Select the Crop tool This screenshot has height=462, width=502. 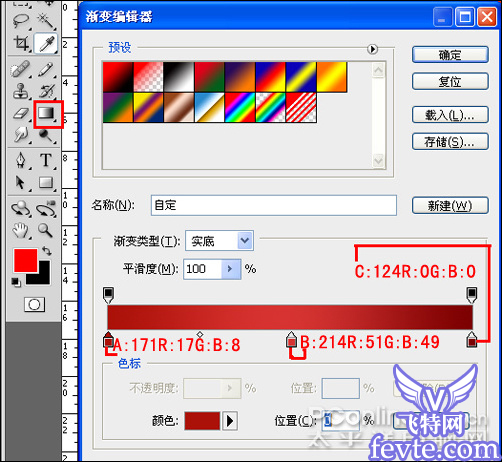click(21, 43)
